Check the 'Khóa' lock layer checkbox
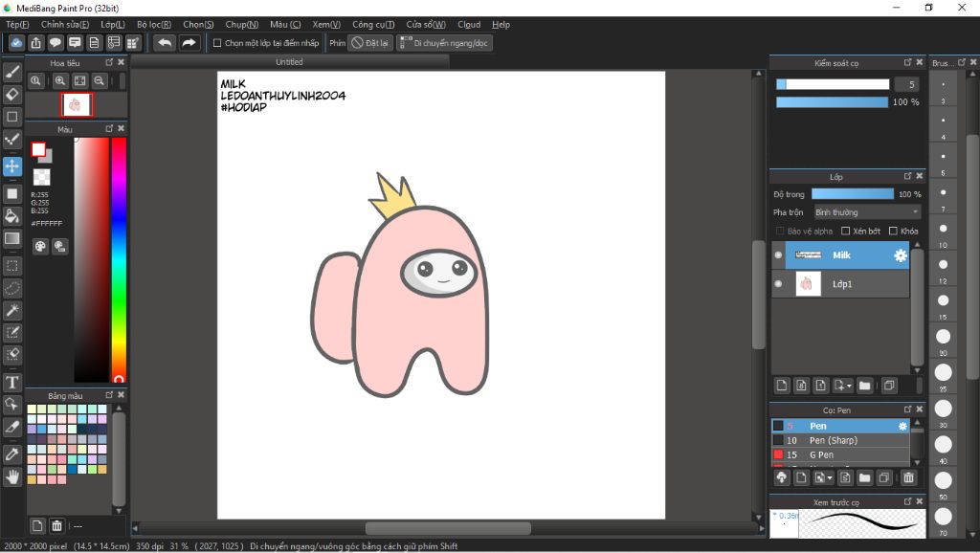The height and width of the screenshot is (553, 980). pyautogui.click(x=893, y=231)
